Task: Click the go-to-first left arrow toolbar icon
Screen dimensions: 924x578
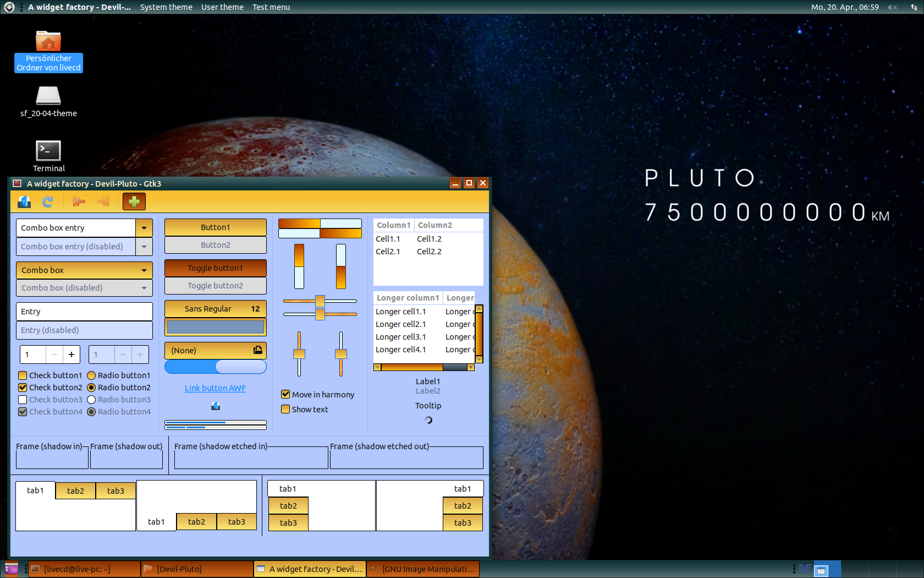Action: (79, 202)
